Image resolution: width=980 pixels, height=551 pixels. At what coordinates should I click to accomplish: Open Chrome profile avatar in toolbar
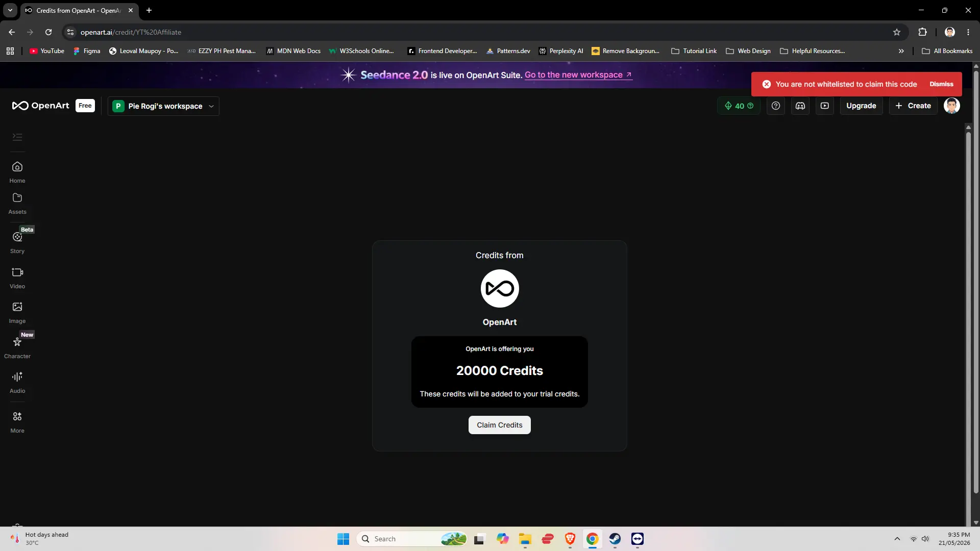pos(950,32)
